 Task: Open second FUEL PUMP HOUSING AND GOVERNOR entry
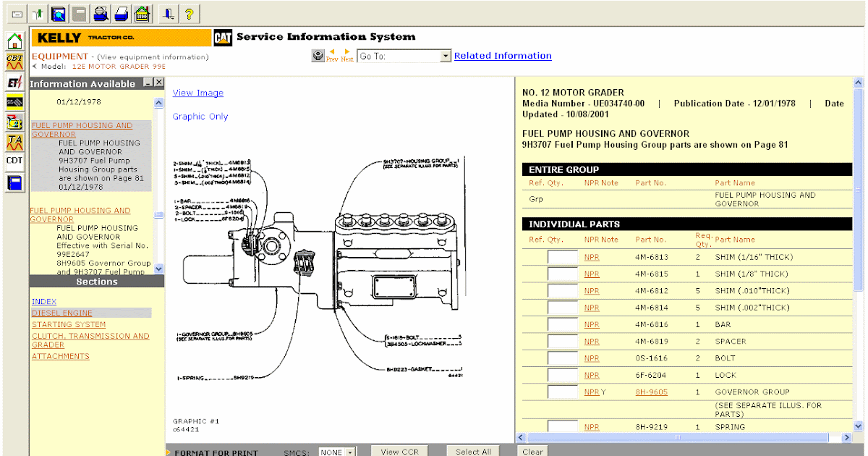[x=80, y=215]
